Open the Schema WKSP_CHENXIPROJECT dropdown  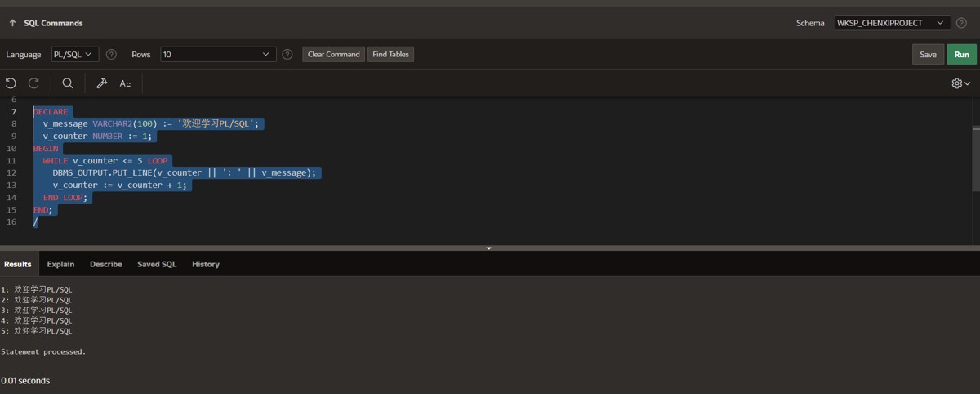point(892,23)
